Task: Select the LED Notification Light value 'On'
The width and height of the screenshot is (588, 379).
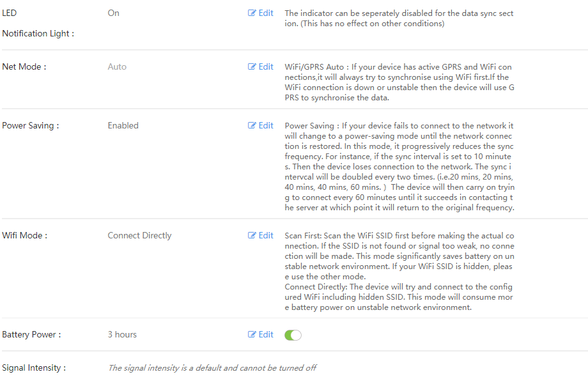Action: click(113, 13)
